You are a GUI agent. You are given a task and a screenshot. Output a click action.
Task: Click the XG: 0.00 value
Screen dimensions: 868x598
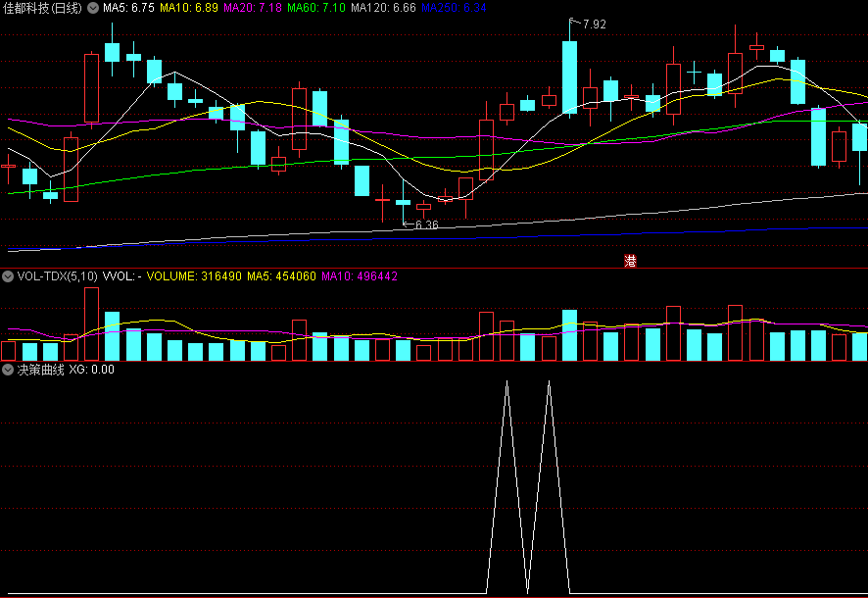click(91, 370)
